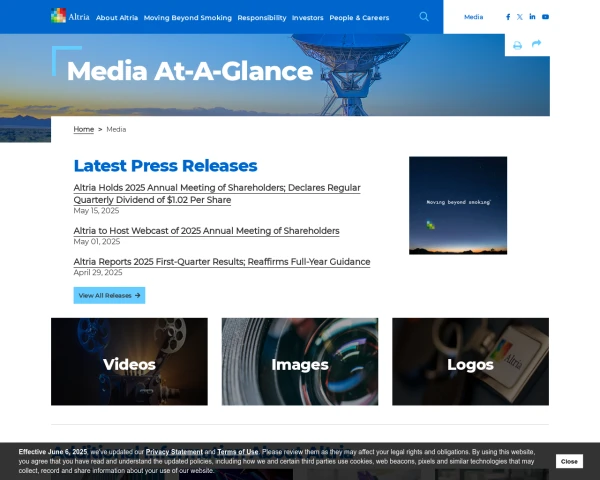The width and height of the screenshot is (600, 480).
Task: Open Altria's Facebook page icon
Action: point(508,17)
